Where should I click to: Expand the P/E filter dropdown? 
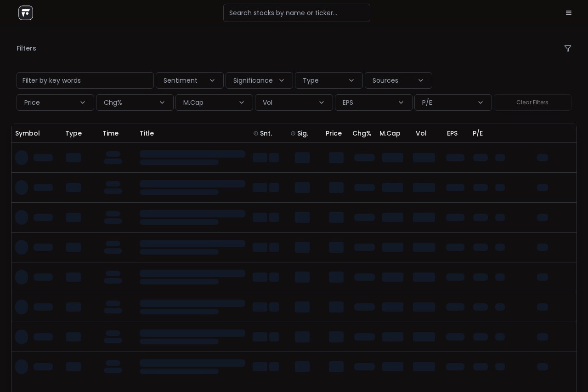[x=453, y=102]
